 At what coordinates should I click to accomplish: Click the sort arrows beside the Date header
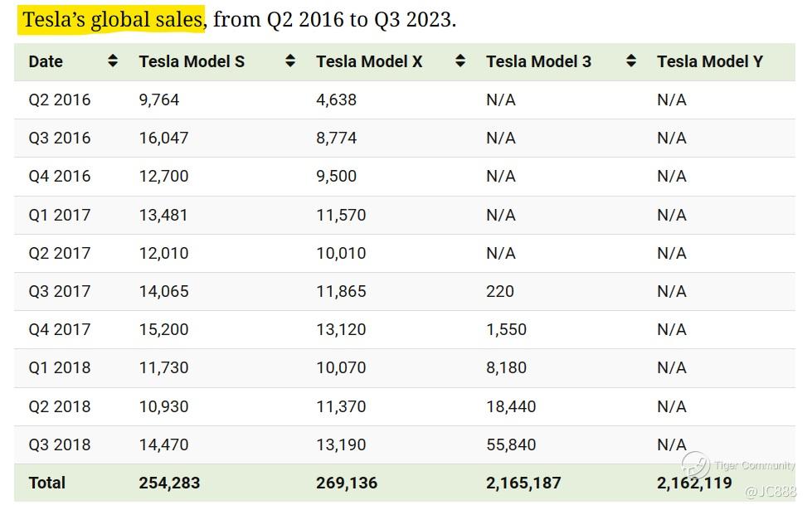[x=113, y=61]
